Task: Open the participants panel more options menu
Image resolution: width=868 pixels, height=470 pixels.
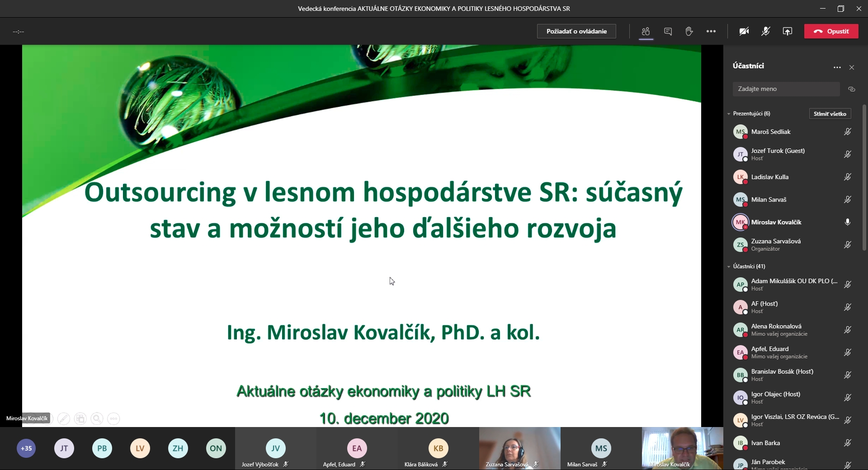Action: (x=837, y=67)
